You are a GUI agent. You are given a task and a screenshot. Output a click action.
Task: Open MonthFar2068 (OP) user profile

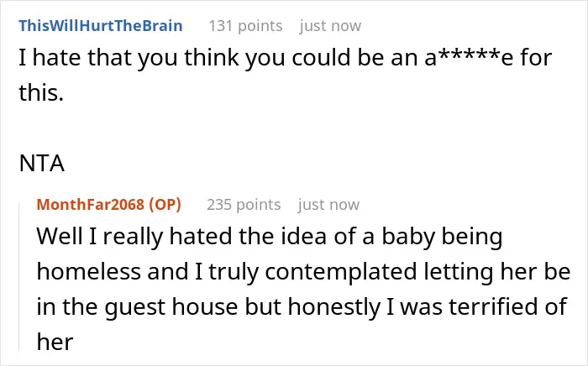[108, 205]
